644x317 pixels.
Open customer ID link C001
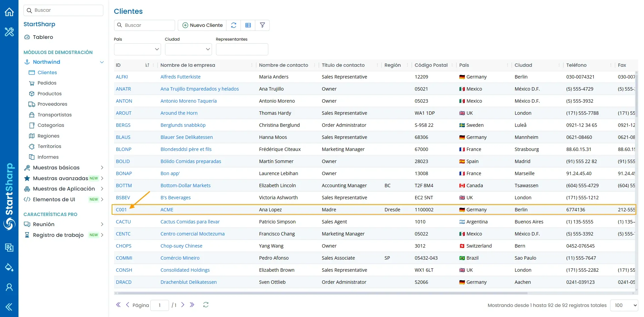click(121, 210)
